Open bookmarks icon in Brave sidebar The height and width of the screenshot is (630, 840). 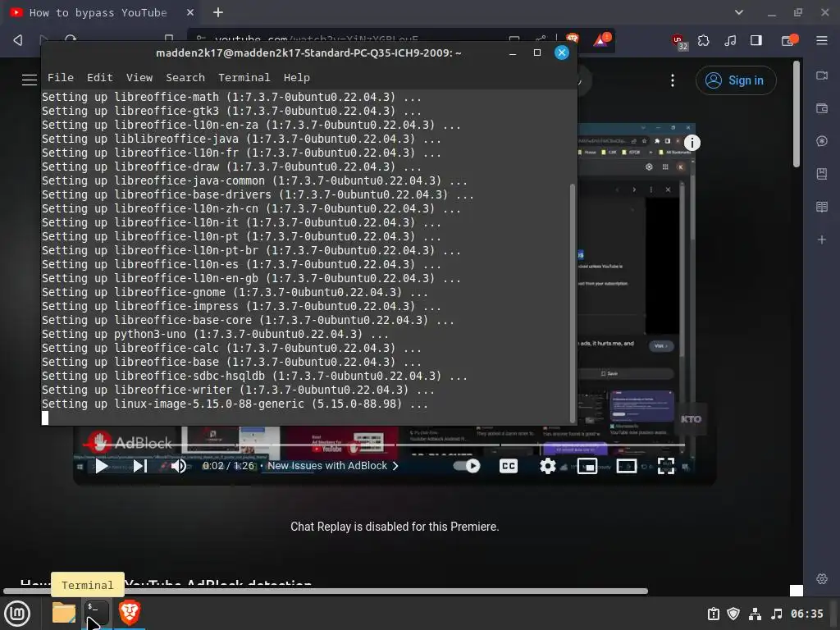click(x=822, y=174)
